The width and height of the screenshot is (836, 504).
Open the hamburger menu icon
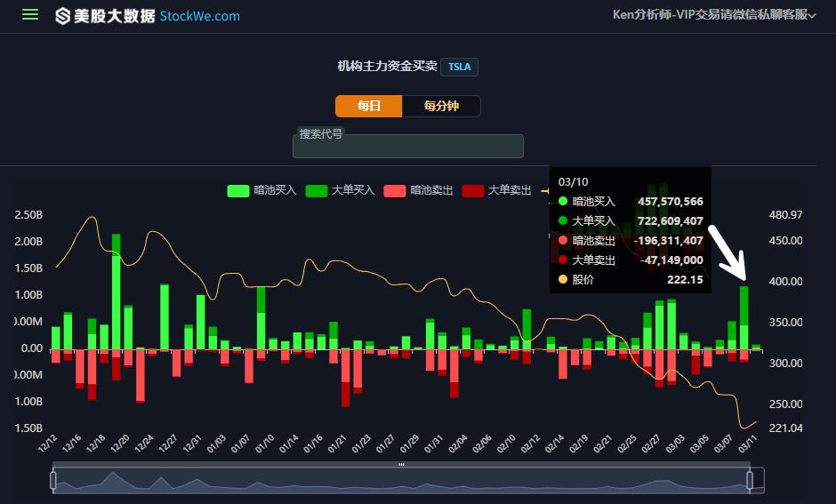tap(30, 15)
